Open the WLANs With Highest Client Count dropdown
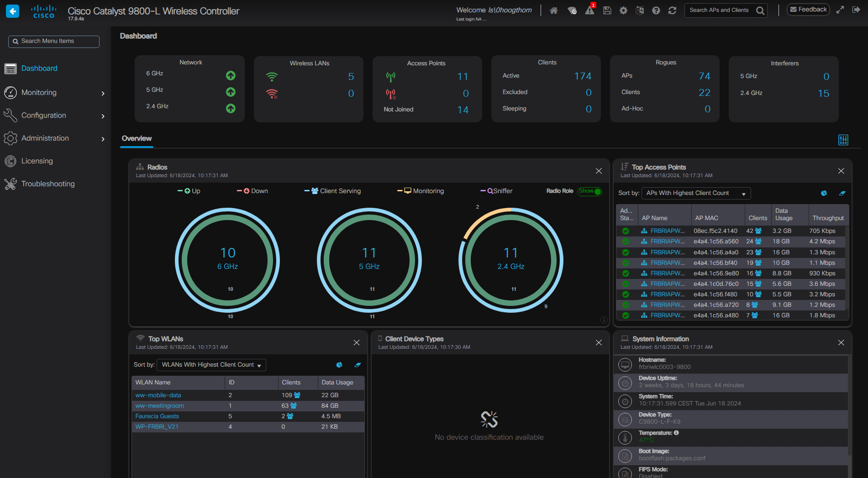The image size is (868, 478). (211, 365)
